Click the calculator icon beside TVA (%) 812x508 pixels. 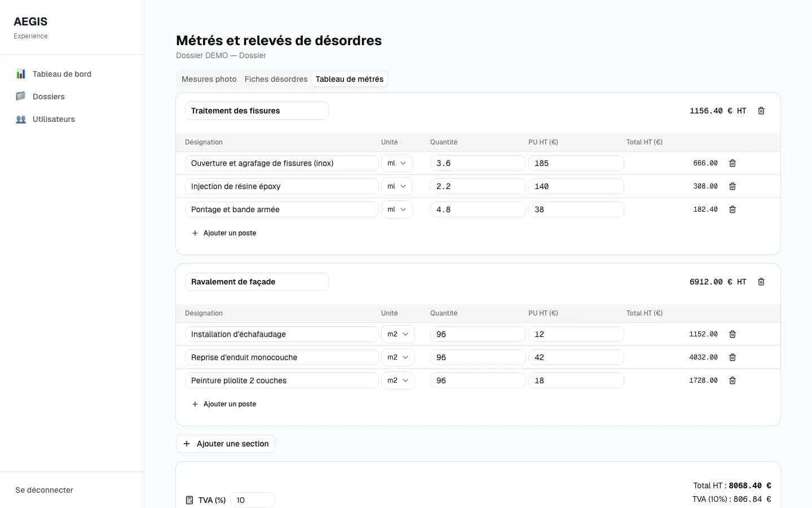pos(189,500)
